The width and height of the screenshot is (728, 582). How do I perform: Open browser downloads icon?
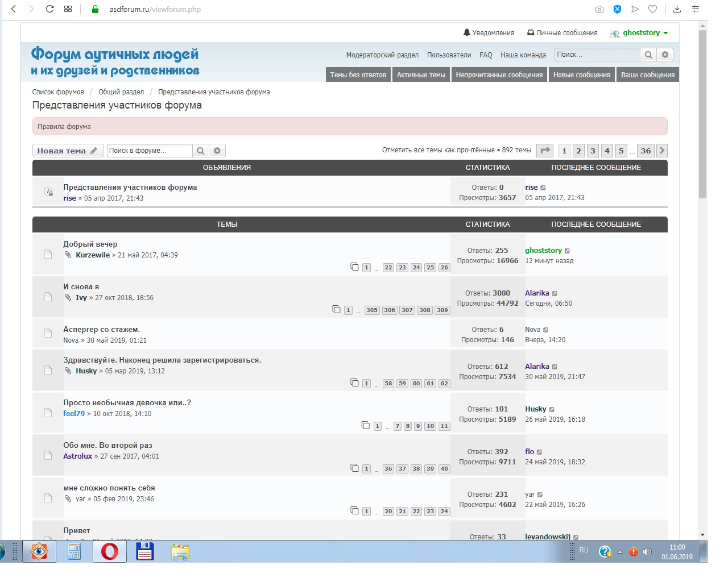677,9
